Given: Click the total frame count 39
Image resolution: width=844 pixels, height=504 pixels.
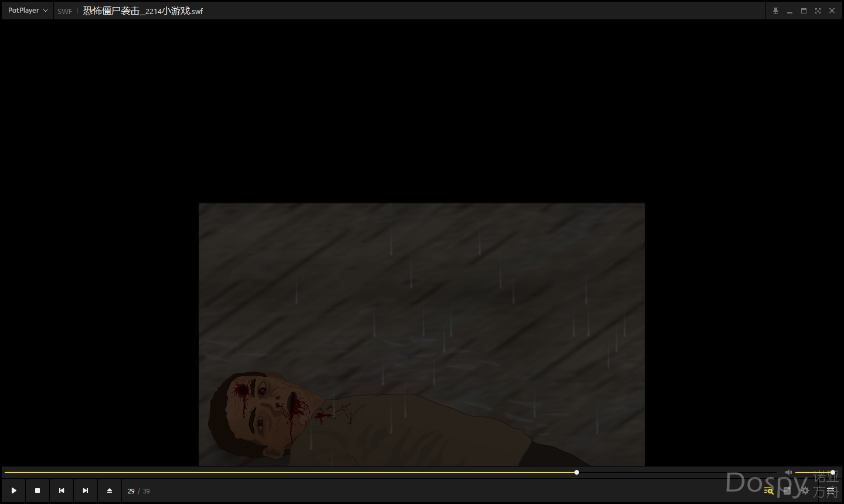Looking at the screenshot, I should [147, 491].
